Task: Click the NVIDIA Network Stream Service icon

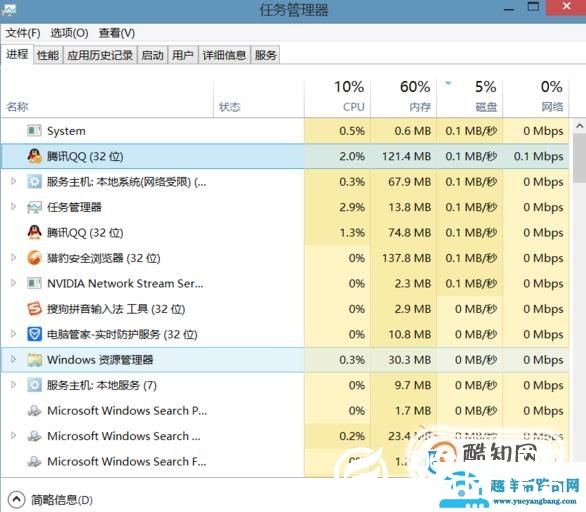Action: pos(34,283)
